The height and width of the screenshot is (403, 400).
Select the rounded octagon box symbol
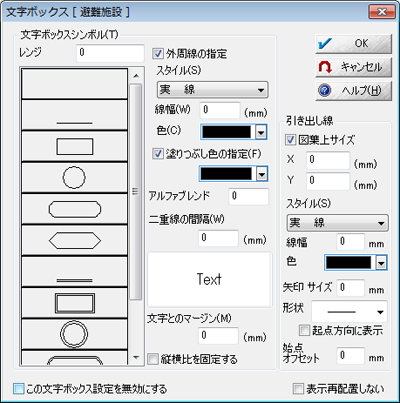pyautogui.click(x=75, y=209)
